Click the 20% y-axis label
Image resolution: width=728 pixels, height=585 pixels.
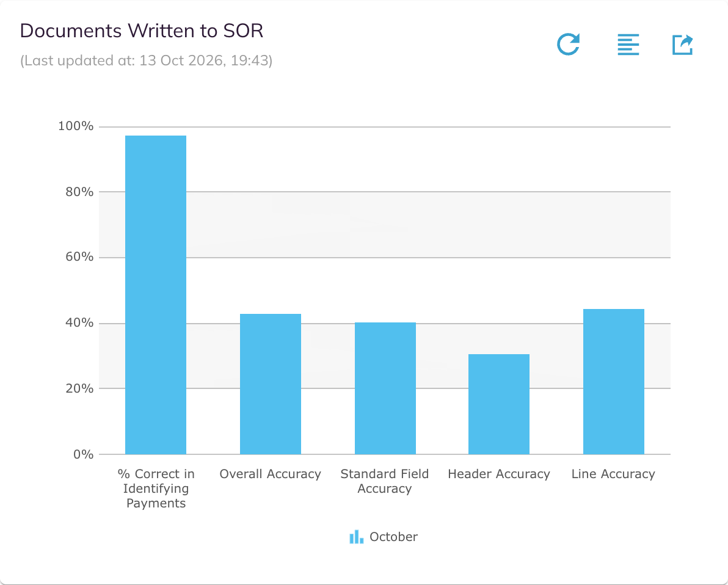(79, 388)
